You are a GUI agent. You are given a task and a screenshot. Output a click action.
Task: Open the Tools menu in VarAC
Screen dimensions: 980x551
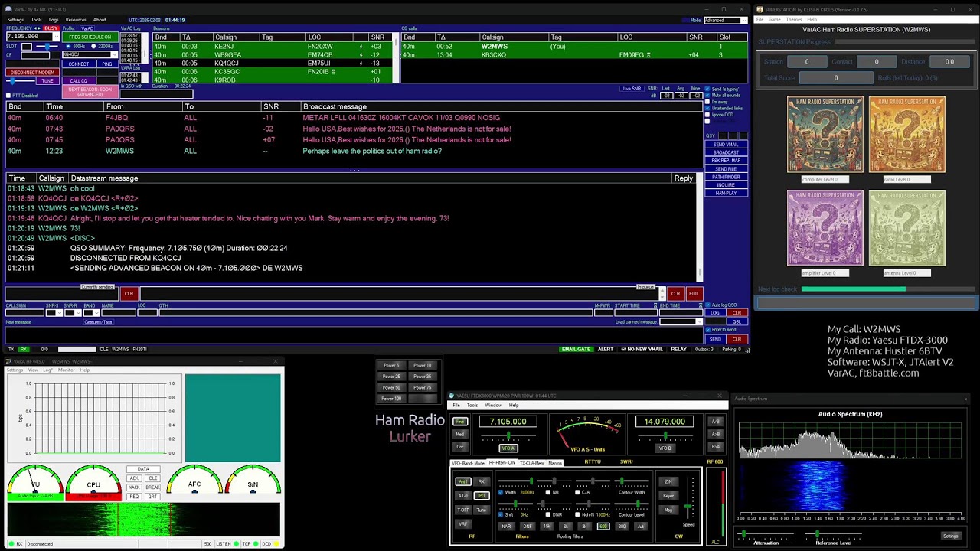(36, 20)
